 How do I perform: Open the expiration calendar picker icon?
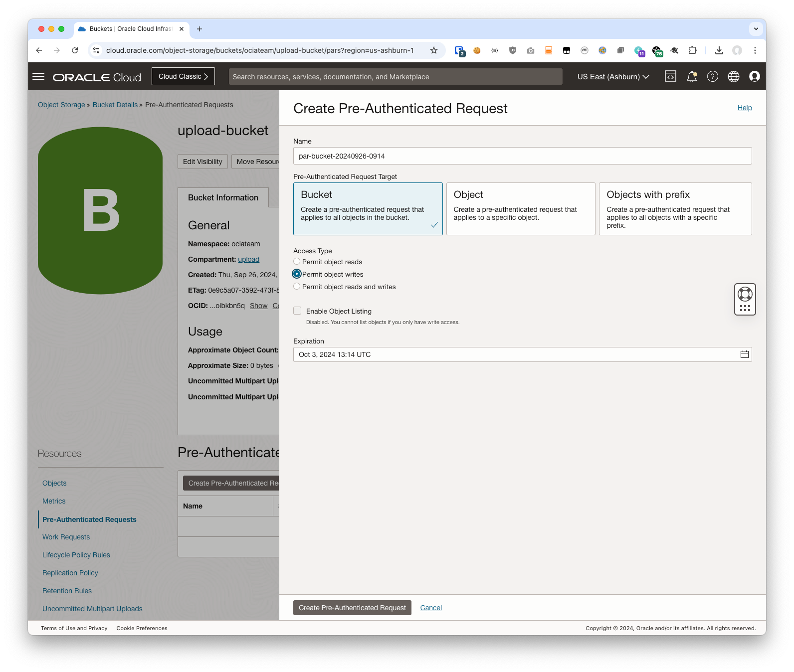point(744,354)
